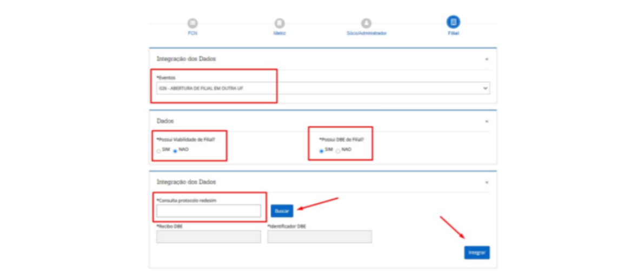Collapse the bottom Integração dos Dados panel
This screenshot has width=644, height=273.
487,183
